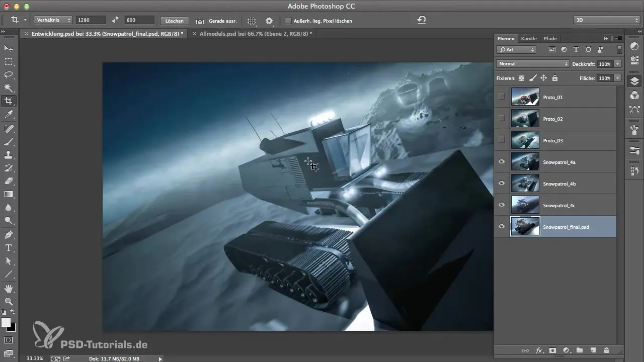Select the History Brush tool
The height and width of the screenshot is (362, 644).
point(9,168)
